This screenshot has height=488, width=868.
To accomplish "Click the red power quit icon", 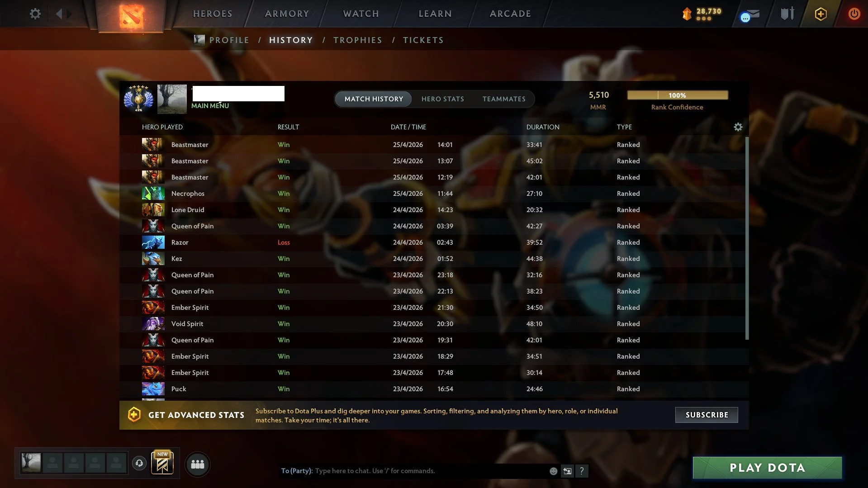I will tap(854, 14).
